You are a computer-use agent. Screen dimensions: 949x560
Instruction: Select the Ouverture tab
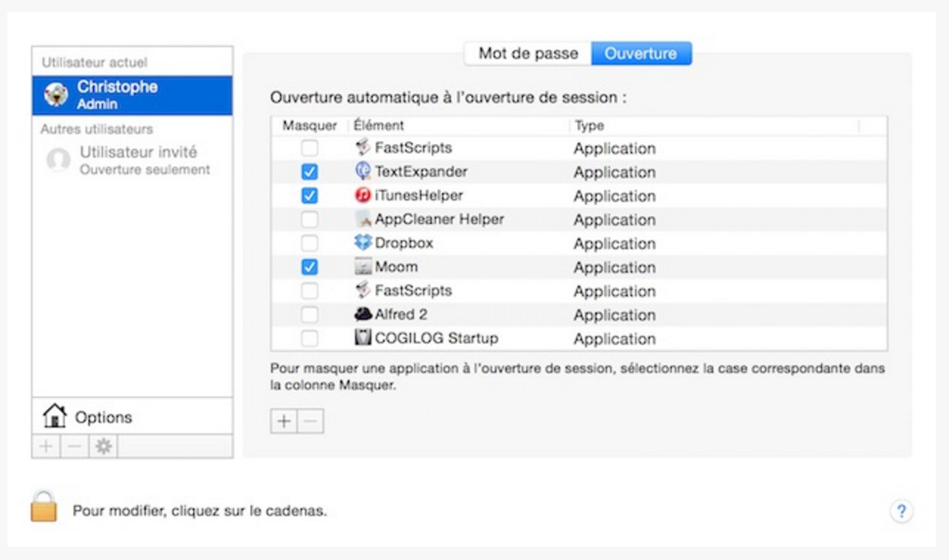(641, 53)
